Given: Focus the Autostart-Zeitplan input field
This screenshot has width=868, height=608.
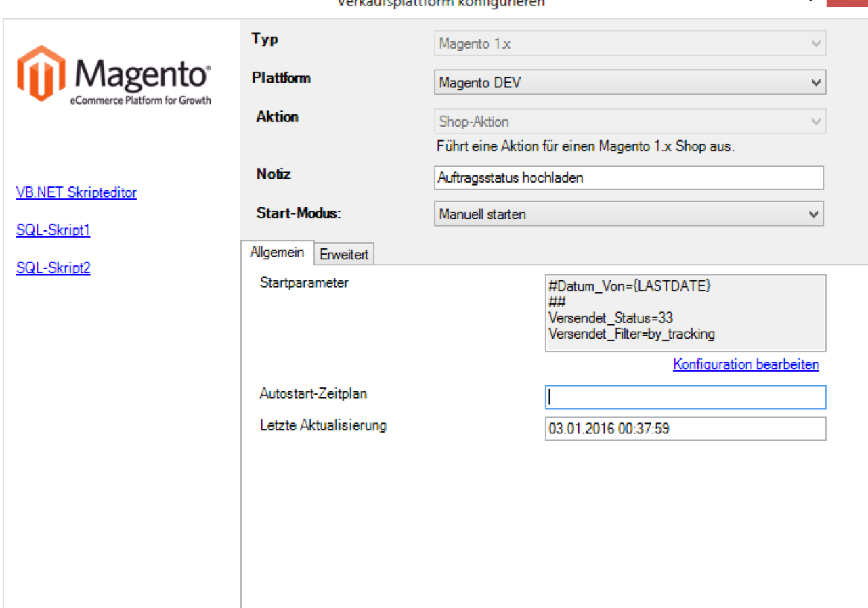Looking at the screenshot, I should tap(685, 397).
